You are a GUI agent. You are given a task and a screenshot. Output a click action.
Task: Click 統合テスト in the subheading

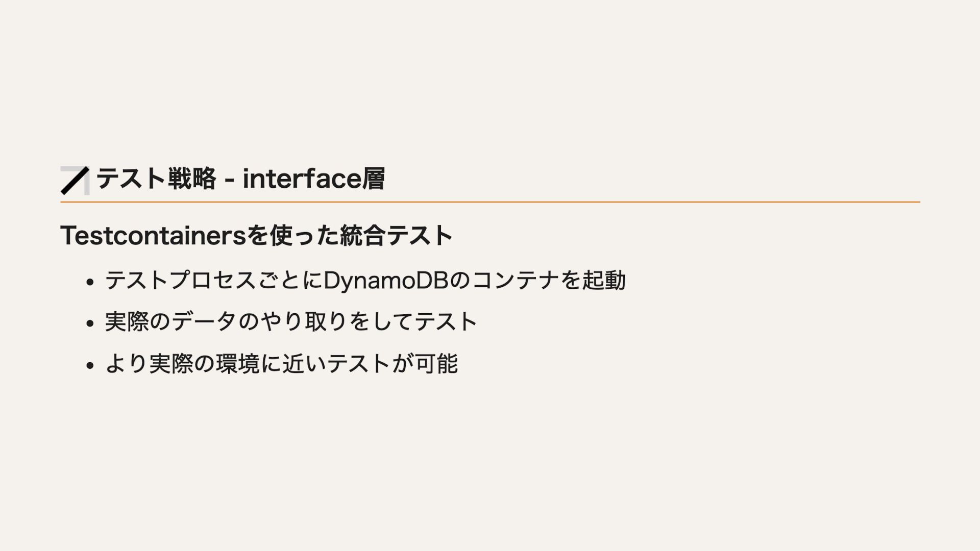[x=397, y=236]
